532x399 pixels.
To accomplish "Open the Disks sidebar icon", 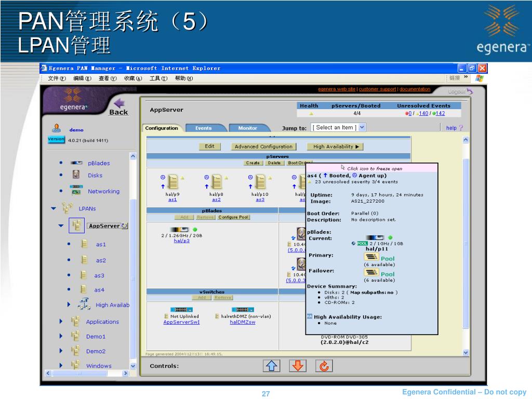I will 76,175.
